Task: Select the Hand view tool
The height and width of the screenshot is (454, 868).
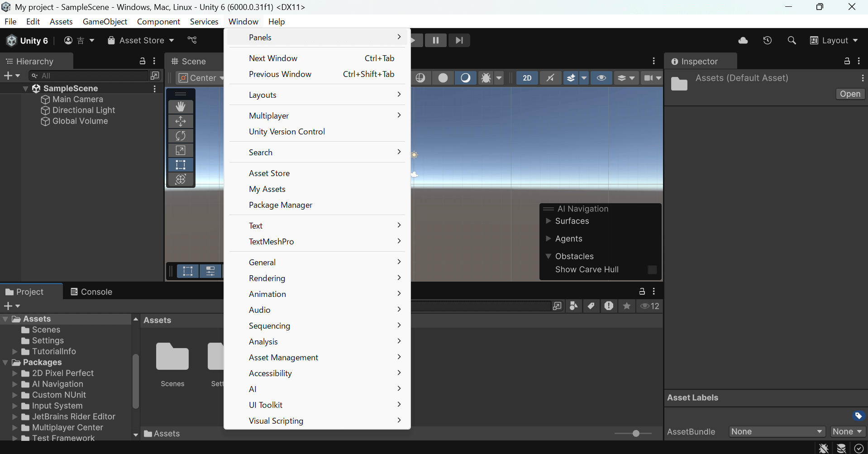Action: 181,107
